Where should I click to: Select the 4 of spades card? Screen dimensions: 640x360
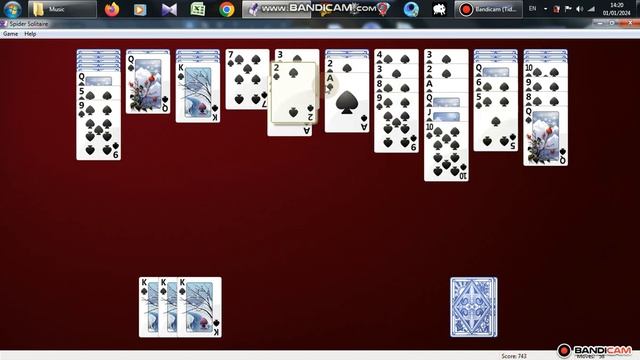pos(396,56)
